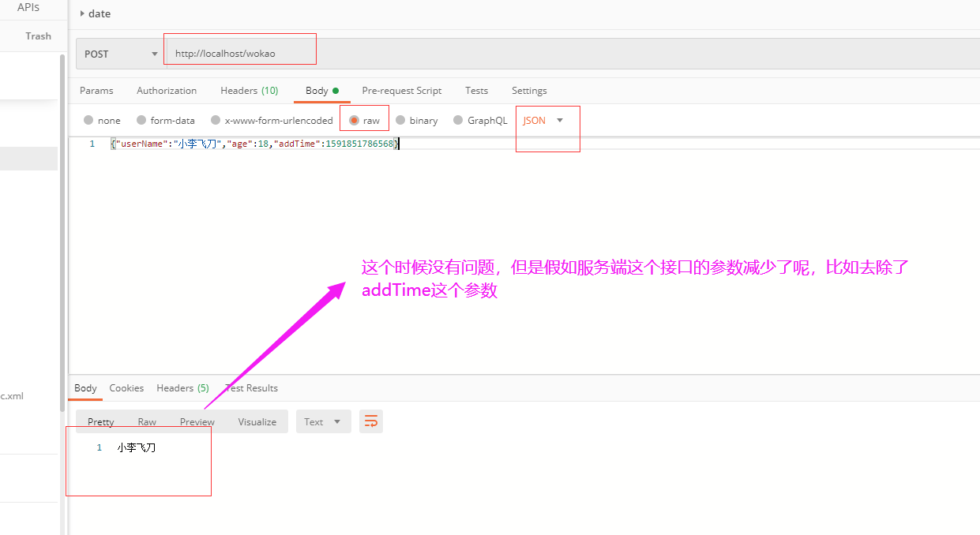Toggle line wrapping in the response viewer
The image size is (980, 535).
click(370, 421)
